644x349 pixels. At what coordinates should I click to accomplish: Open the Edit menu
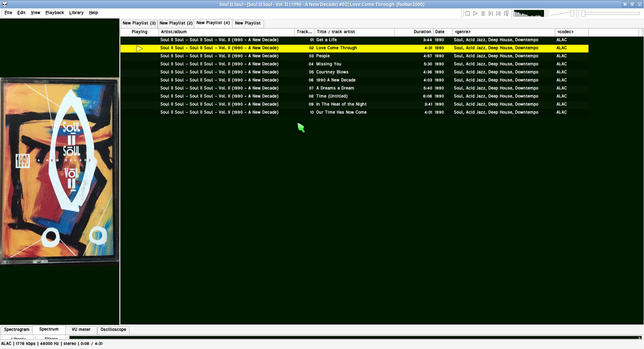(x=21, y=13)
